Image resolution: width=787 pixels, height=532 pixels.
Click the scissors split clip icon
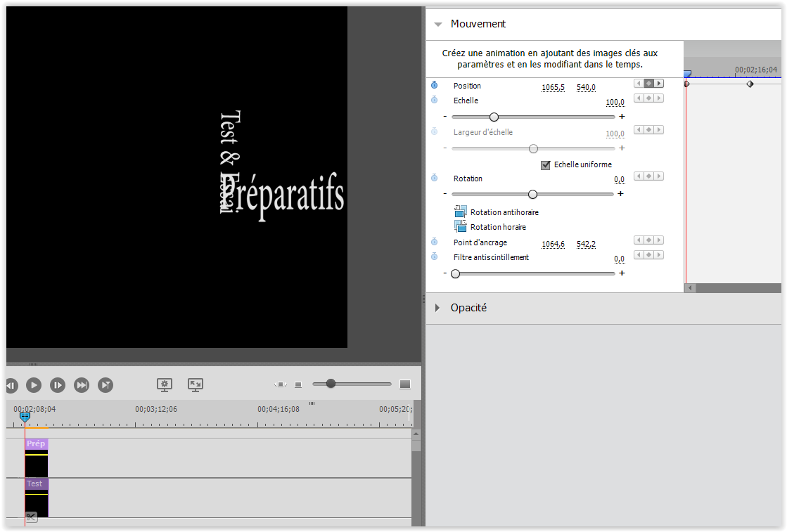coord(32,517)
